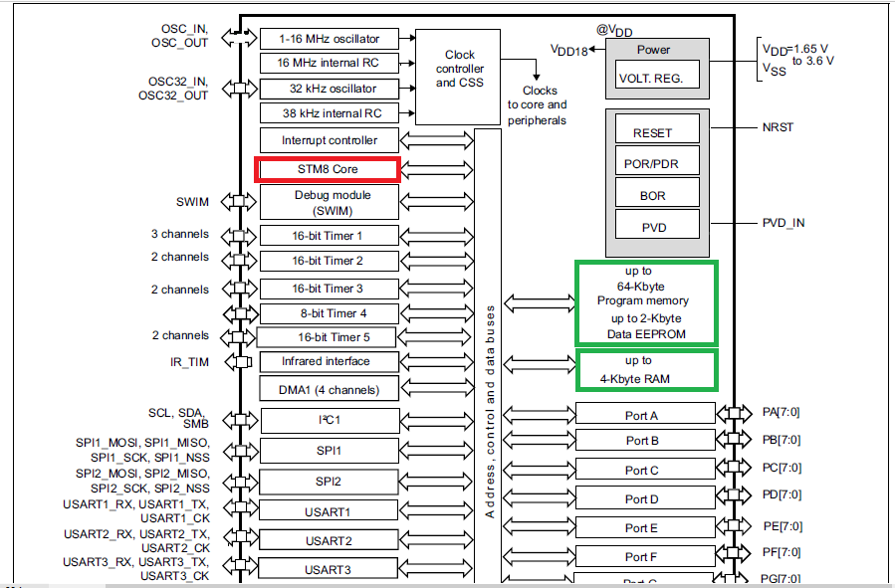Click the PVD block
The width and height of the screenshot is (895, 588).
point(656,225)
